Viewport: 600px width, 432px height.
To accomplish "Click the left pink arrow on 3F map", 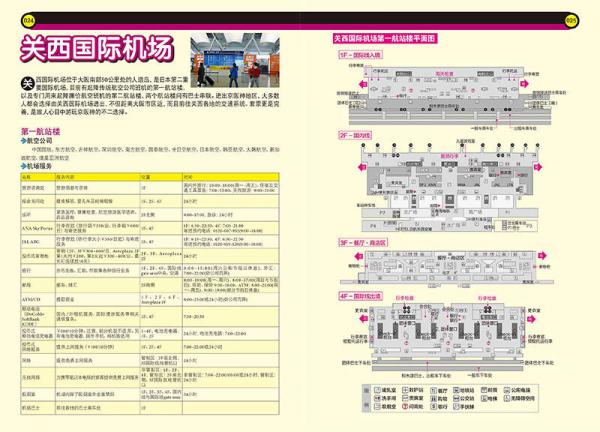I will coord(359,256).
